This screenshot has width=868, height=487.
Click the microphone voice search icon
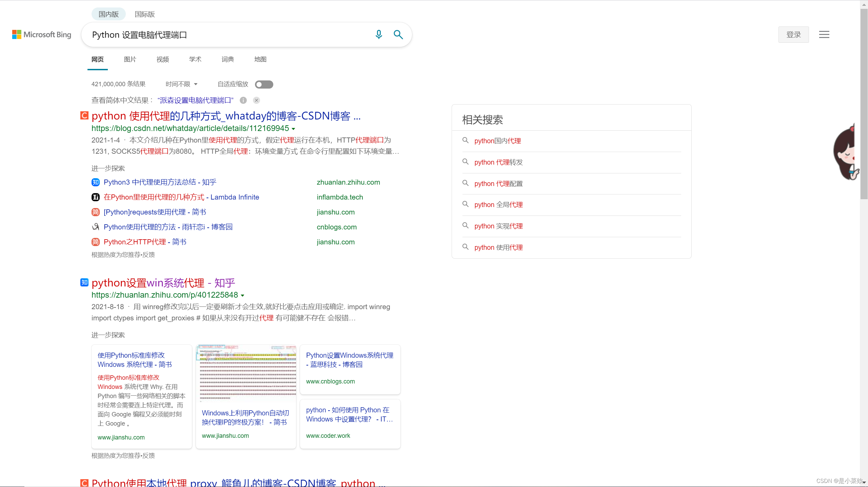click(x=379, y=35)
